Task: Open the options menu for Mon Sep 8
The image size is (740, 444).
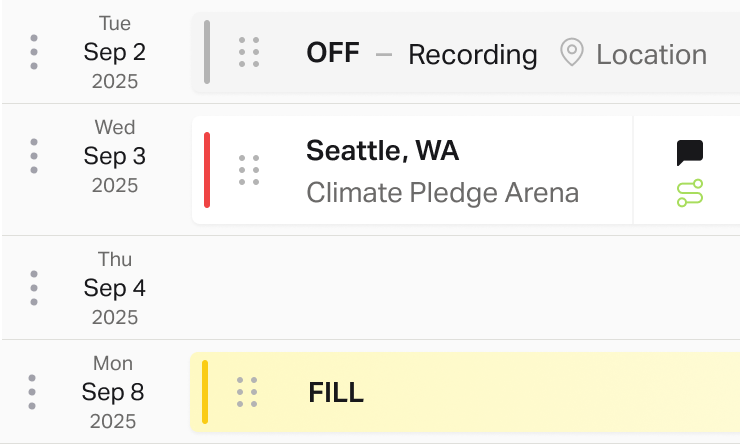Action: (32, 392)
